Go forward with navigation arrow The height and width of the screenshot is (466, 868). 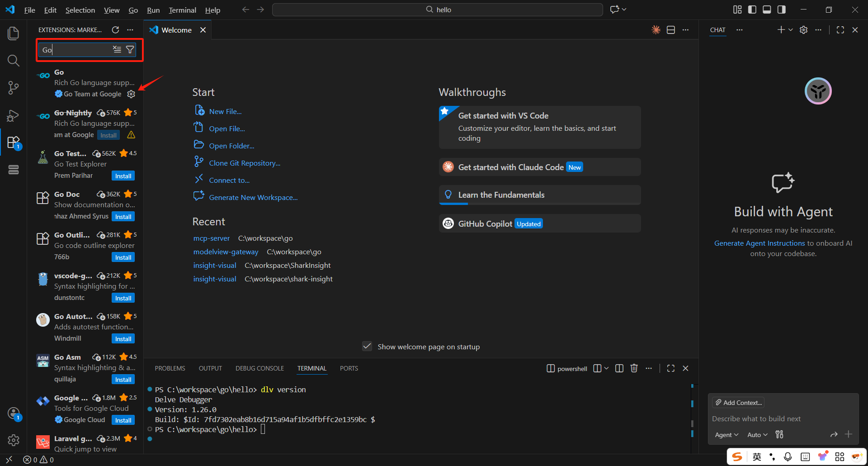260,10
